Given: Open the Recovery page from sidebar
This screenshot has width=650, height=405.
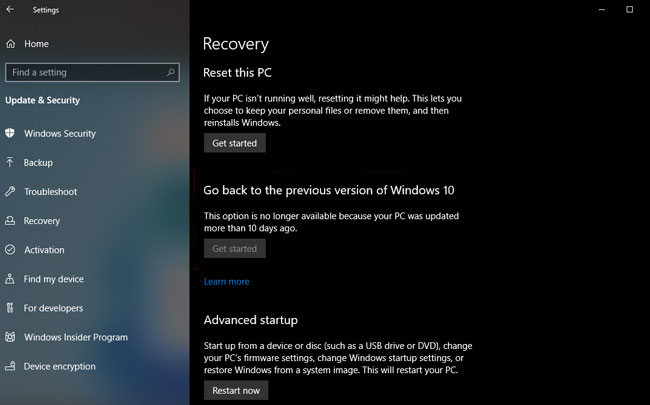Looking at the screenshot, I should [x=42, y=221].
